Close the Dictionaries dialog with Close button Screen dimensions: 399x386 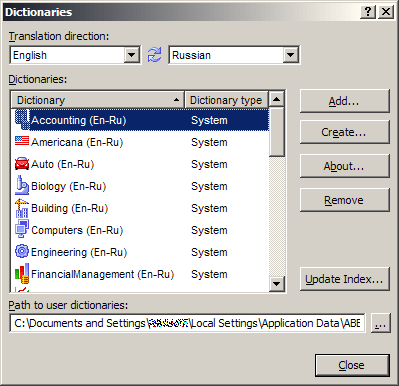pos(352,365)
